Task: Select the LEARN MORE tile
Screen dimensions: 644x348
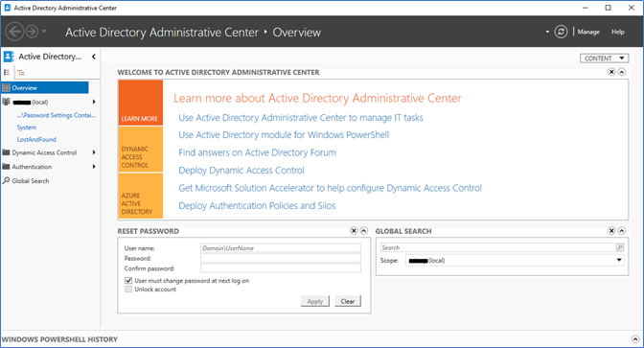Action: pyautogui.click(x=141, y=103)
